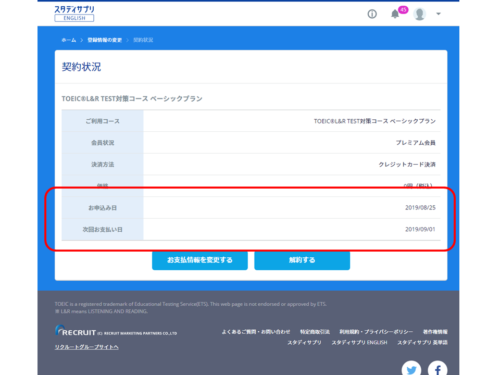This screenshot has height=375, width=500.
Task: Select the 2019/08/25 date value
Action: click(420, 208)
